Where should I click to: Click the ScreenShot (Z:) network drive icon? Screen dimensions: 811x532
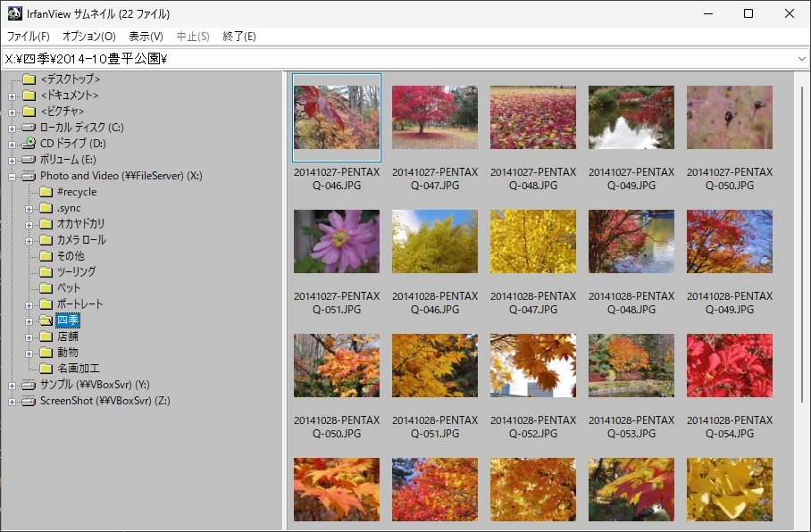[x=29, y=401]
